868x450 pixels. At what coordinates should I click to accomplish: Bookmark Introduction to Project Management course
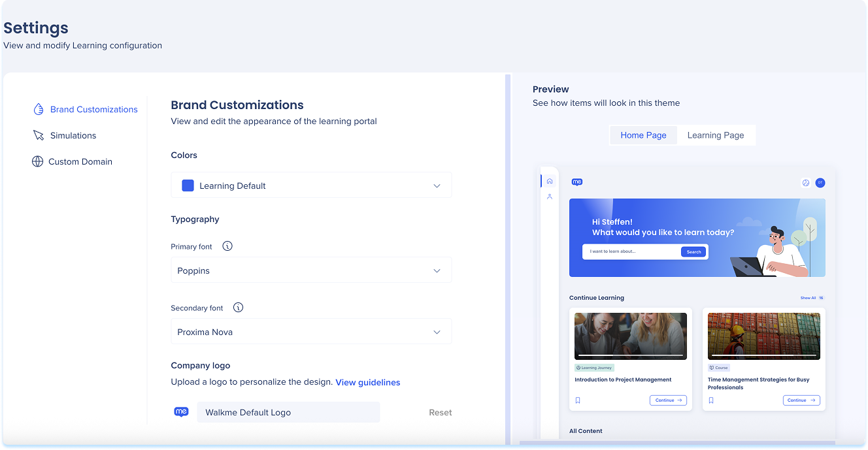click(578, 400)
